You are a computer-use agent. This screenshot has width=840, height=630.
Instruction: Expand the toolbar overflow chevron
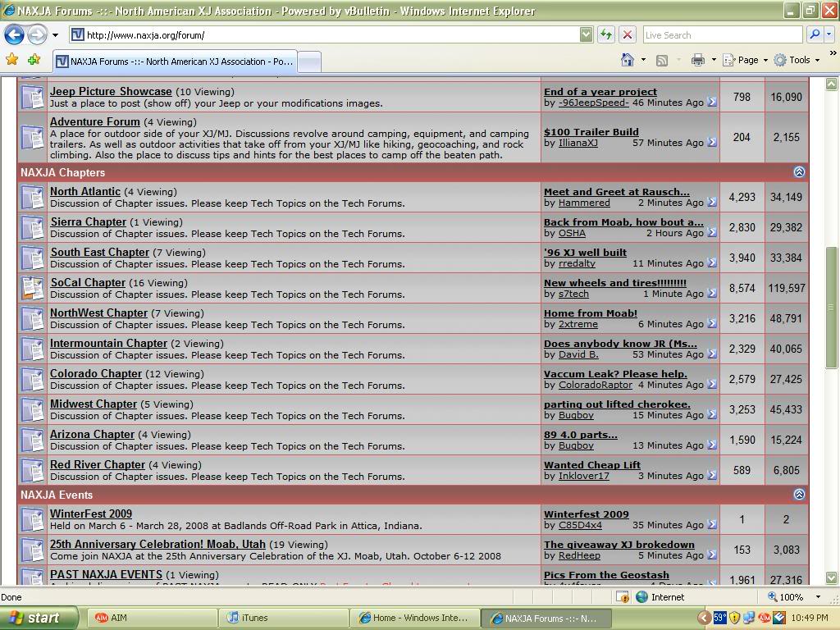[833, 53]
